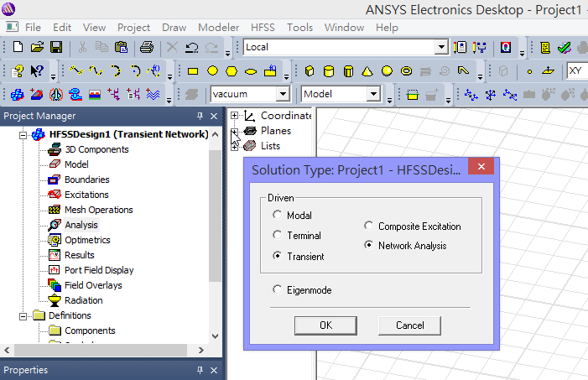The height and width of the screenshot is (380, 588).
Task: Click the Insert HFSS design icon
Action: [18, 95]
